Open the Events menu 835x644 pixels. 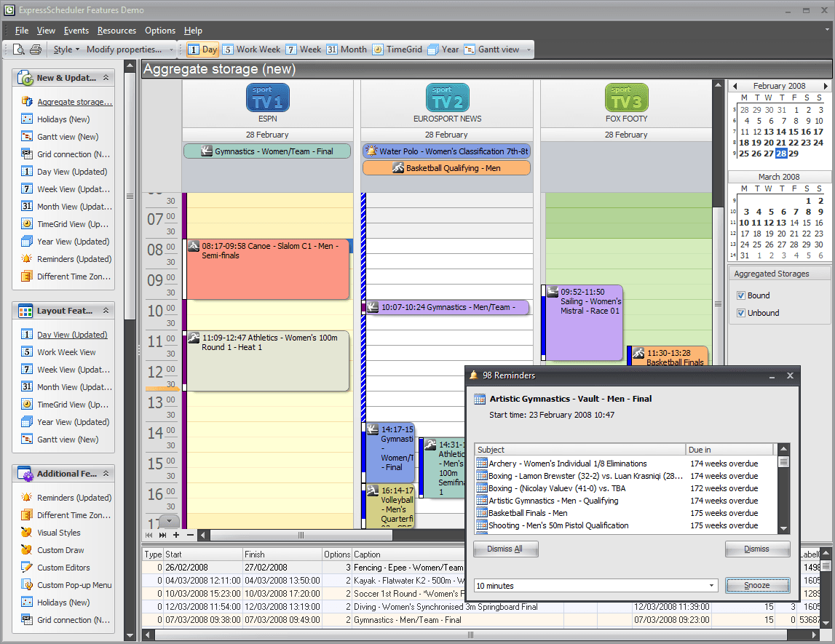[x=76, y=31]
